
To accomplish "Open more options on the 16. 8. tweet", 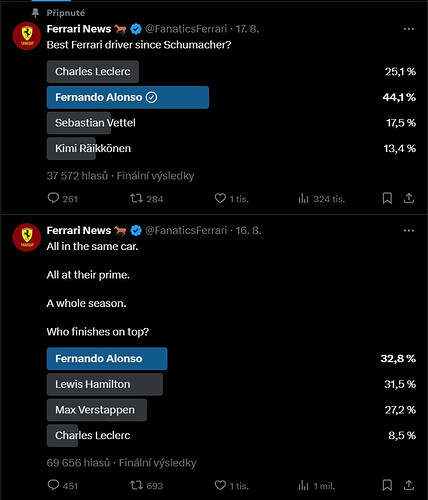I will point(409,230).
